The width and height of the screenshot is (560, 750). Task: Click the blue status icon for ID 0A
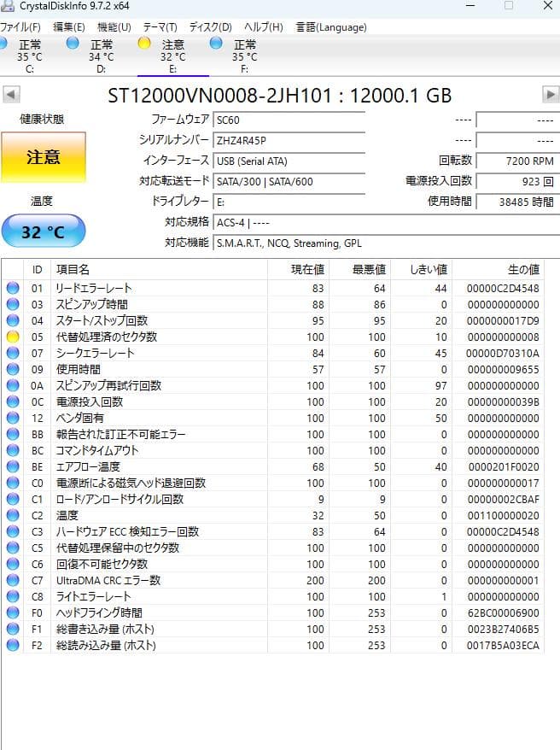pyautogui.click(x=13, y=385)
